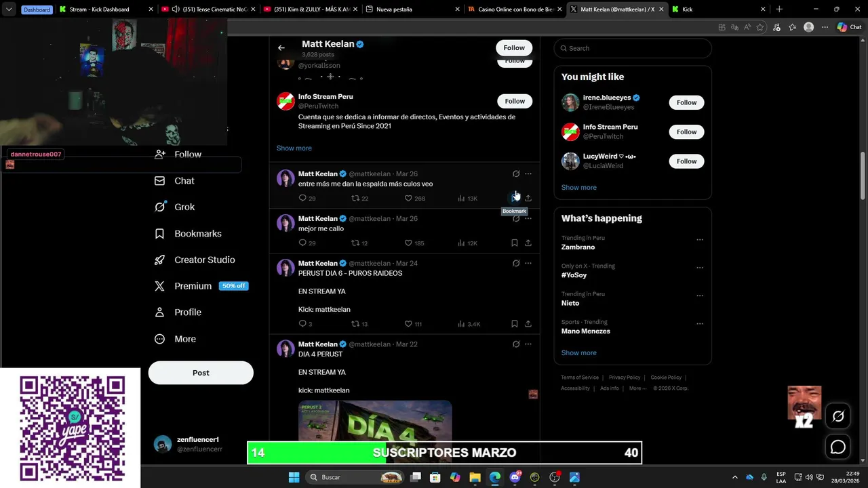Open Discord from the taskbar

pos(515,477)
